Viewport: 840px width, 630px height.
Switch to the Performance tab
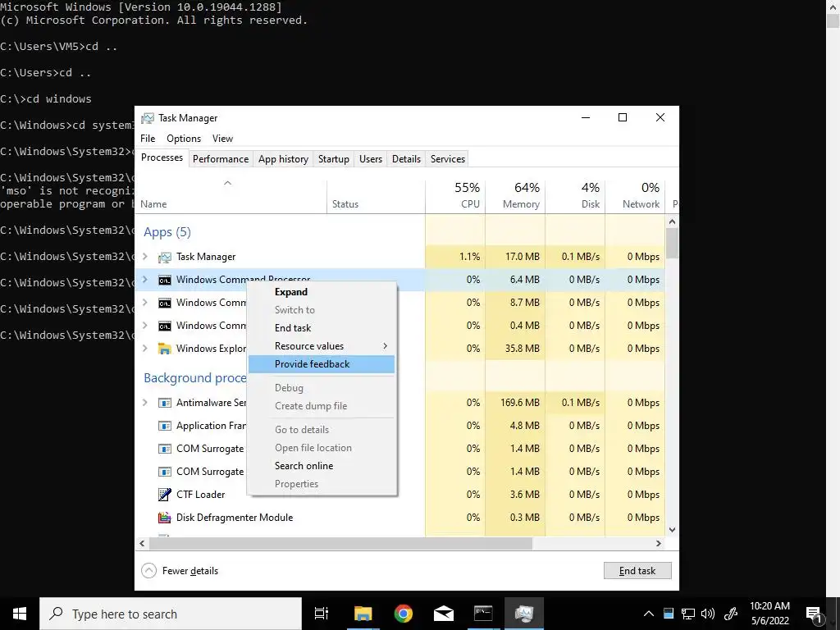tap(221, 159)
